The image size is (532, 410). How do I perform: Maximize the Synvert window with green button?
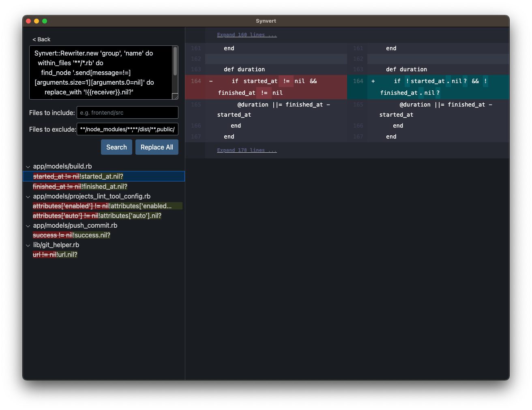click(x=45, y=21)
